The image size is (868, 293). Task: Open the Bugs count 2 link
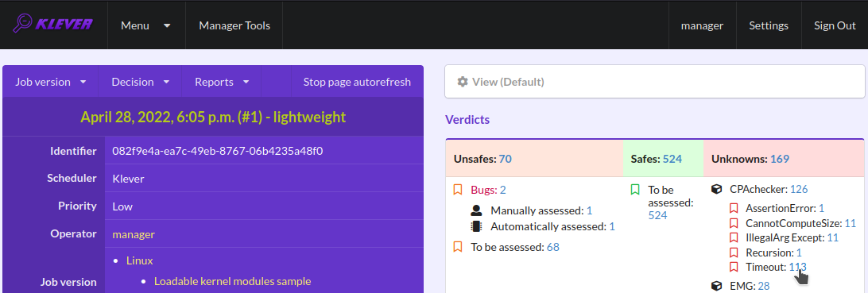(x=502, y=190)
